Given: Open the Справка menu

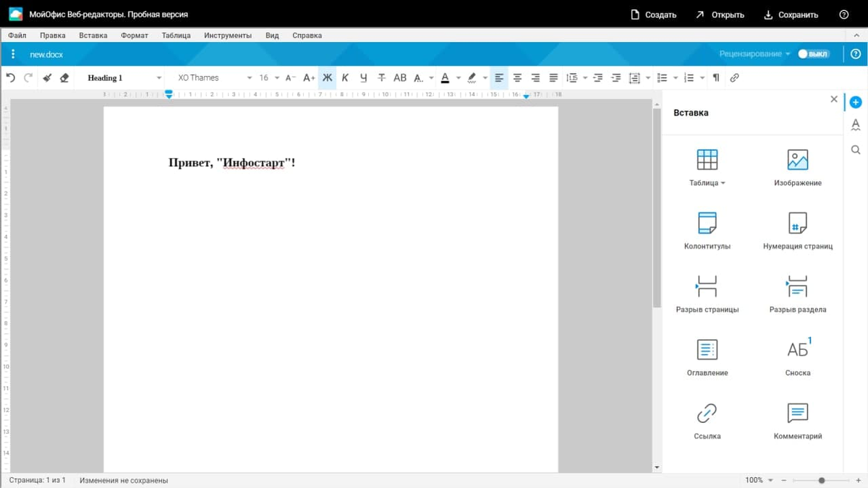Looking at the screenshot, I should pos(307,35).
